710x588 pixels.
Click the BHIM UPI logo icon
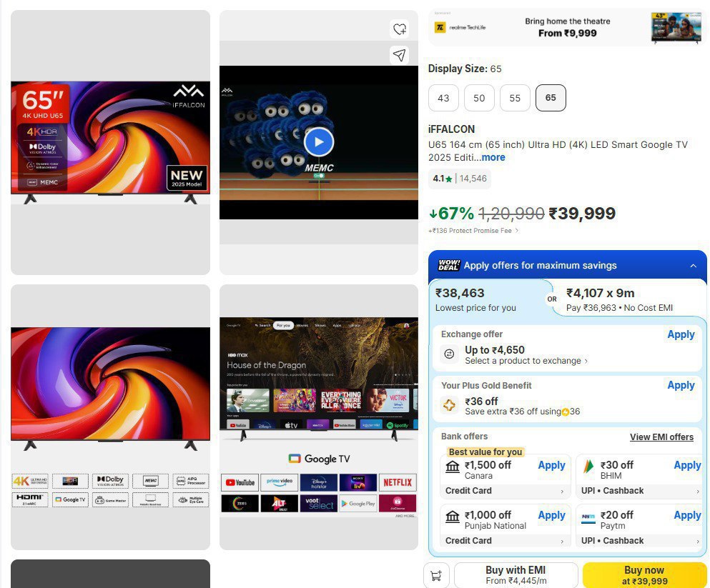pyautogui.click(x=588, y=467)
